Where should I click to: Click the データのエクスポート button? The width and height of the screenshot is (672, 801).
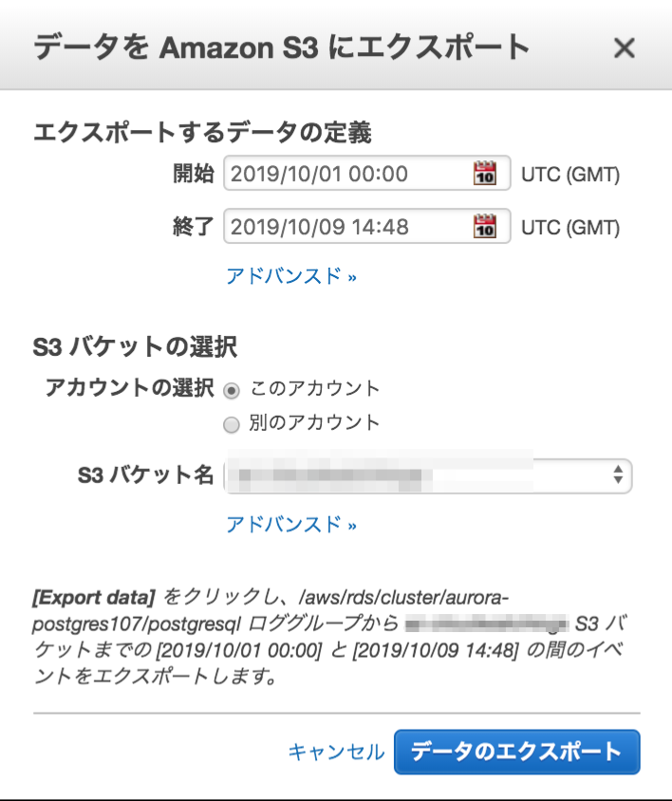pos(517,752)
